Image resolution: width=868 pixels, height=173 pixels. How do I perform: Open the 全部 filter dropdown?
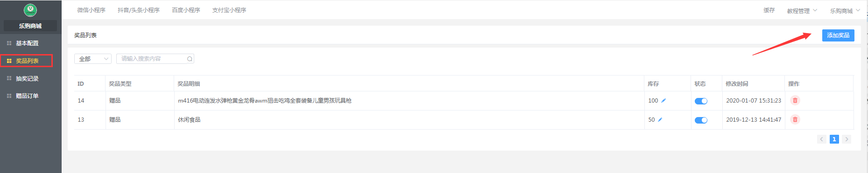click(x=93, y=59)
